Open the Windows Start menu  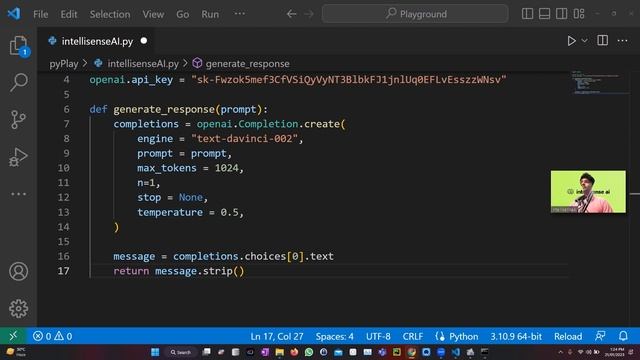click(x=155, y=352)
